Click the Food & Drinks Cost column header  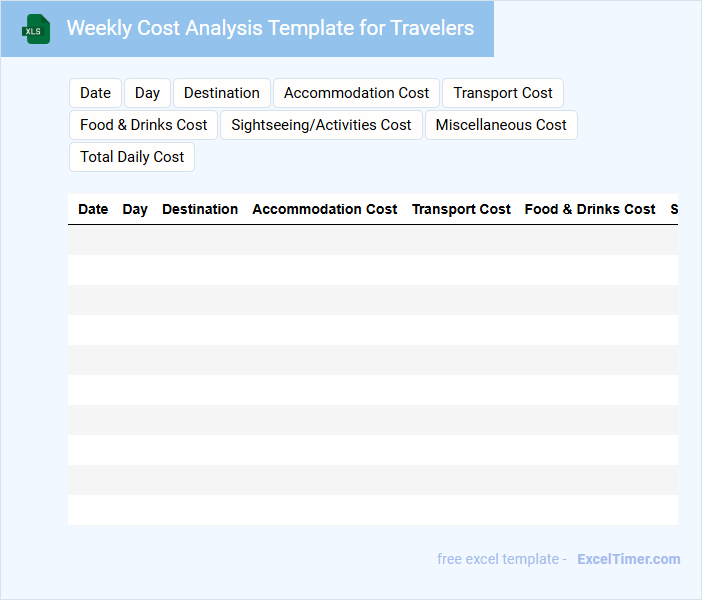click(590, 209)
